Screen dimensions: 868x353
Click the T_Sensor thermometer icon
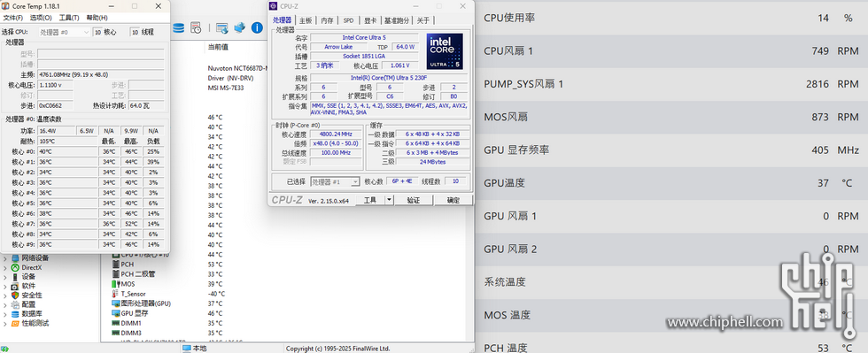click(x=116, y=294)
